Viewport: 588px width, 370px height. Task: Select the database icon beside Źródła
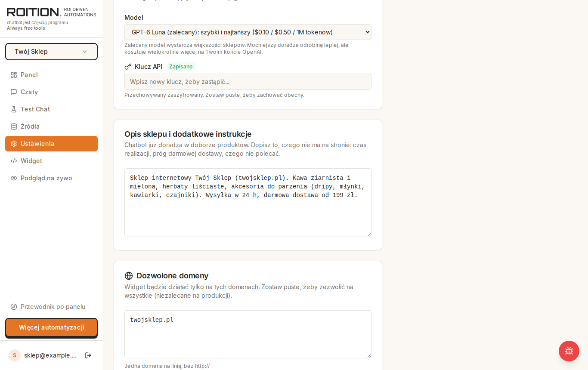coord(14,126)
